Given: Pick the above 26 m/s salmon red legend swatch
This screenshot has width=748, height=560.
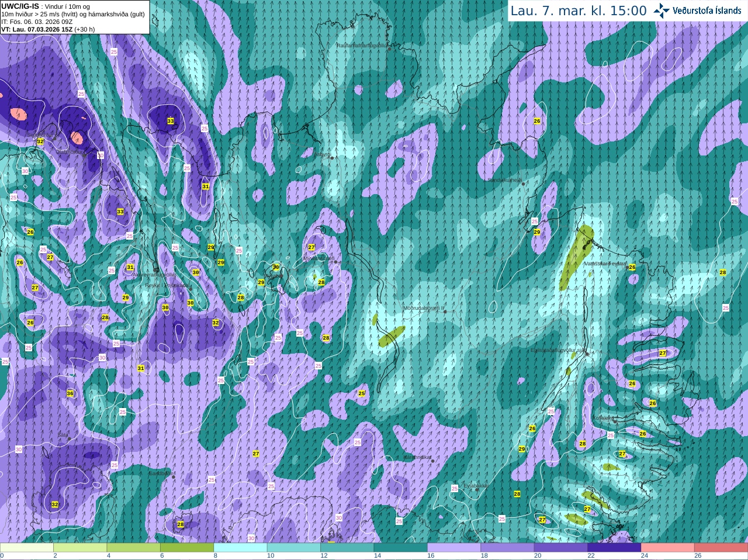Looking at the screenshot, I should point(721,548).
